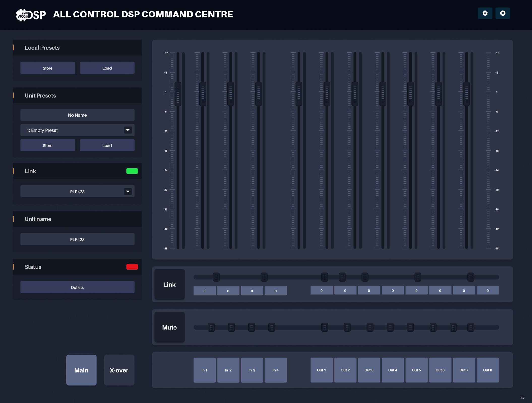The width and height of the screenshot is (532, 403).
Task: Switch to the X-over tab
Action: (x=119, y=370)
